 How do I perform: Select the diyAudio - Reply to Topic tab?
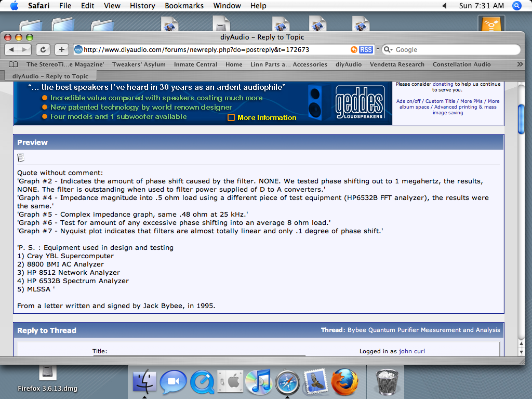(50, 76)
